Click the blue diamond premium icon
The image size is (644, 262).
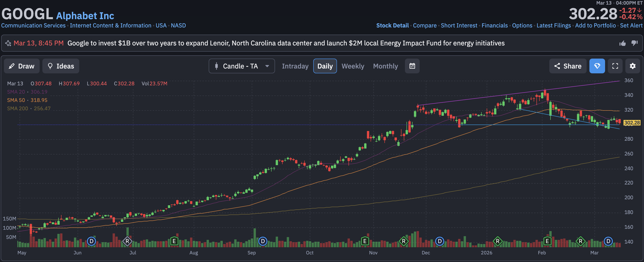(597, 66)
